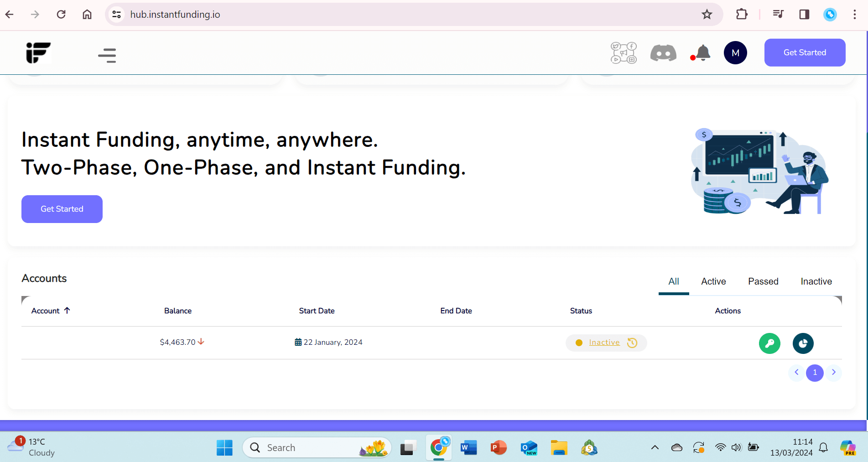
Task: Go to previous page in pagination
Action: (796, 372)
